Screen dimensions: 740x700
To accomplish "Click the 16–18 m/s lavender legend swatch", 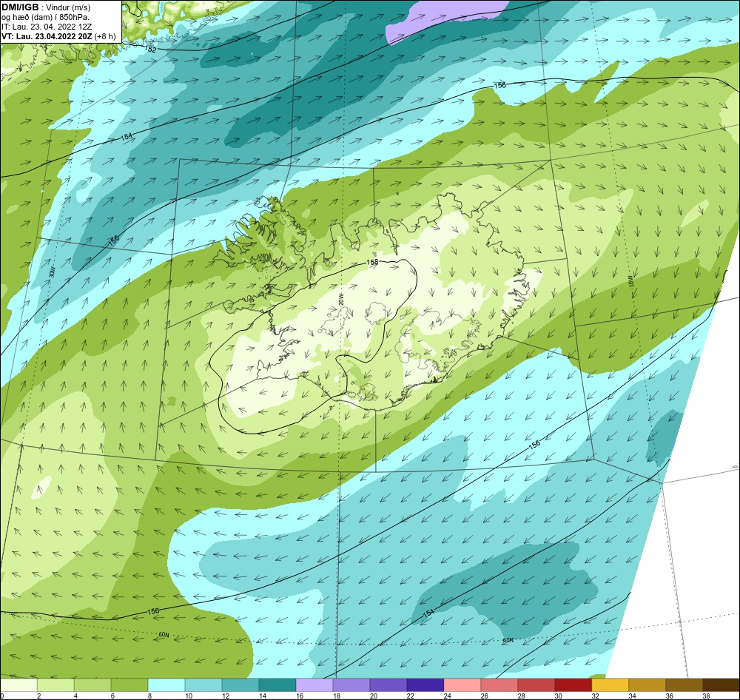I will point(314,685).
